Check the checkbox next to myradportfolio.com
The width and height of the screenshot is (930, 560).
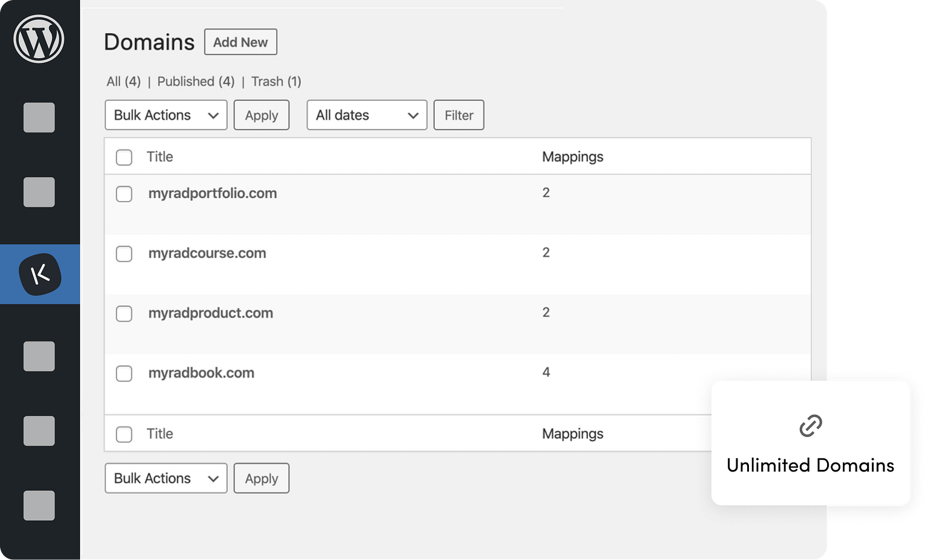tap(124, 194)
